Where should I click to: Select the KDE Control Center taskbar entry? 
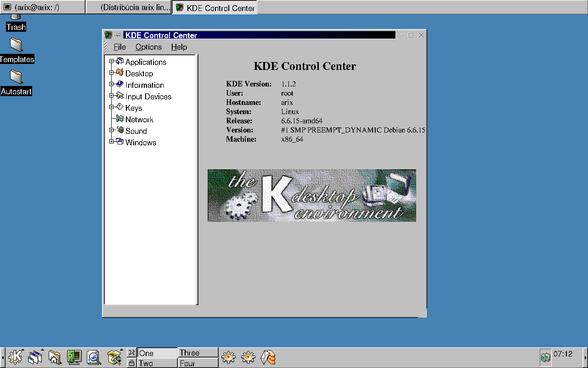(x=215, y=7)
